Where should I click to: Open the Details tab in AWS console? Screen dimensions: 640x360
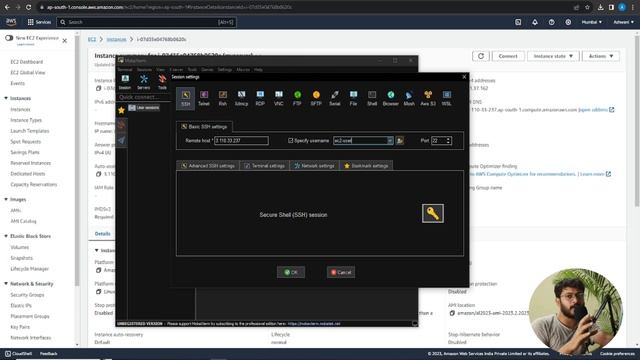point(102,234)
